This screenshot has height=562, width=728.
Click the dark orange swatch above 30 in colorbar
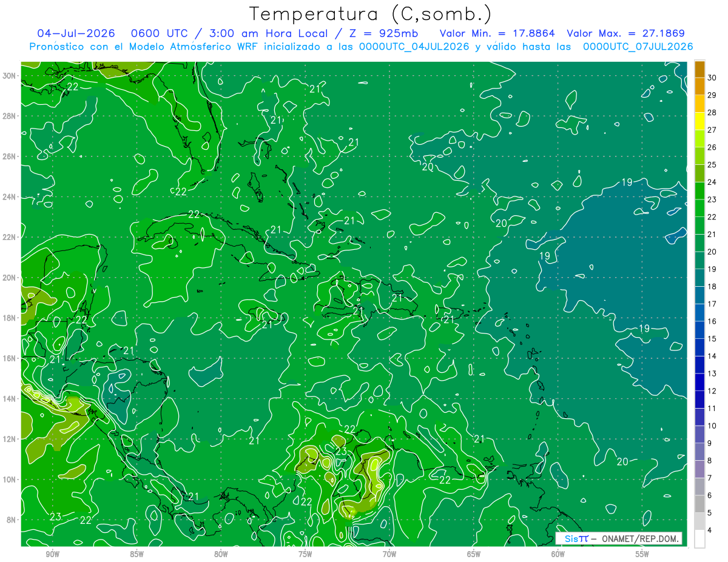pyautogui.click(x=699, y=69)
